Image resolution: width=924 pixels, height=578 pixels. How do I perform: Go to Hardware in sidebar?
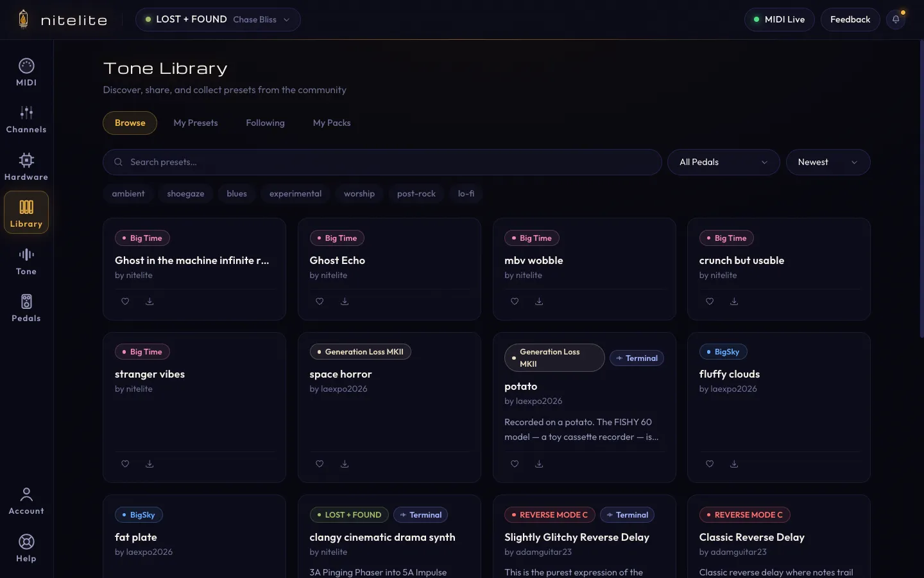click(x=26, y=166)
